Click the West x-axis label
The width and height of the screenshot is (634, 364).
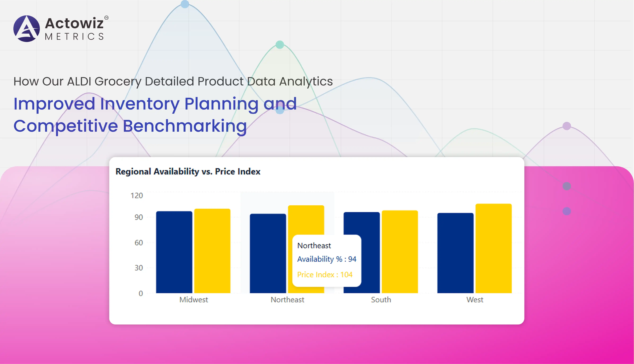pos(475,300)
